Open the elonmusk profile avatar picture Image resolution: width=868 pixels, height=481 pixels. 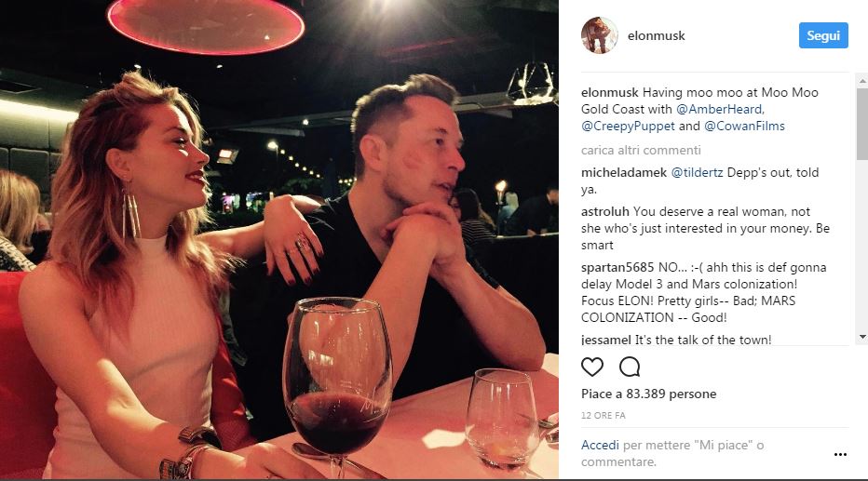point(600,35)
